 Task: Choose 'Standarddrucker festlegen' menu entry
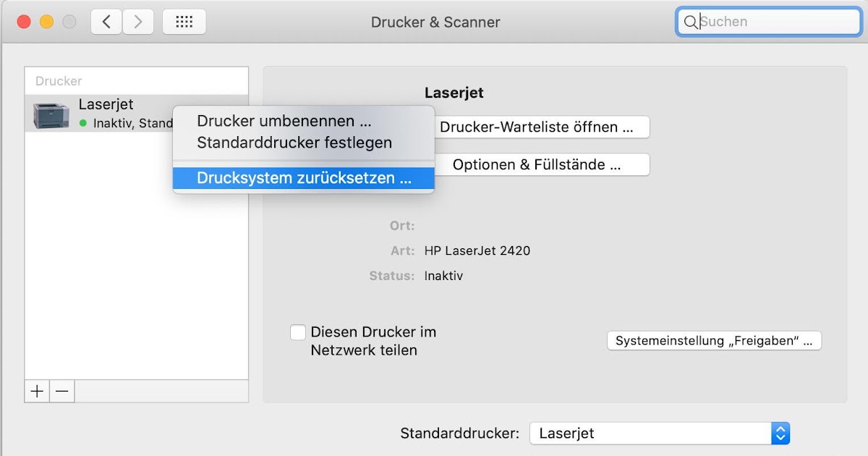pyautogui.click(x=294, y=143)
